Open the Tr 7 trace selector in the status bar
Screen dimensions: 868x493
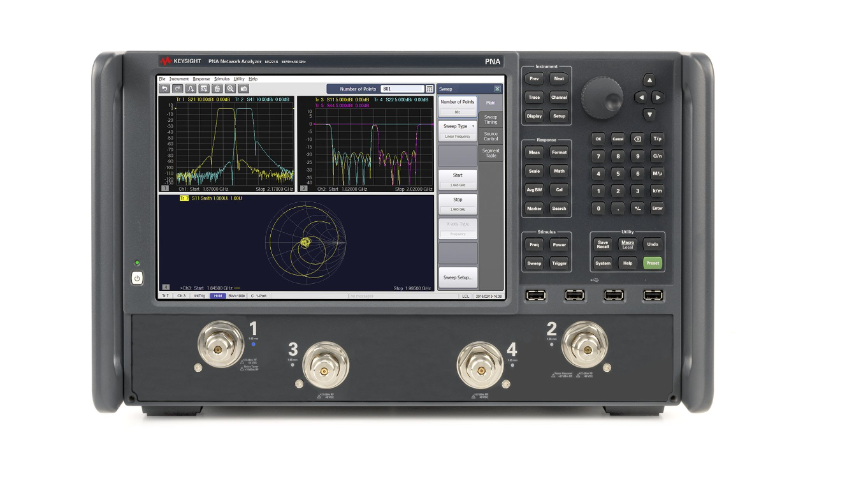(x=166, y=295)
